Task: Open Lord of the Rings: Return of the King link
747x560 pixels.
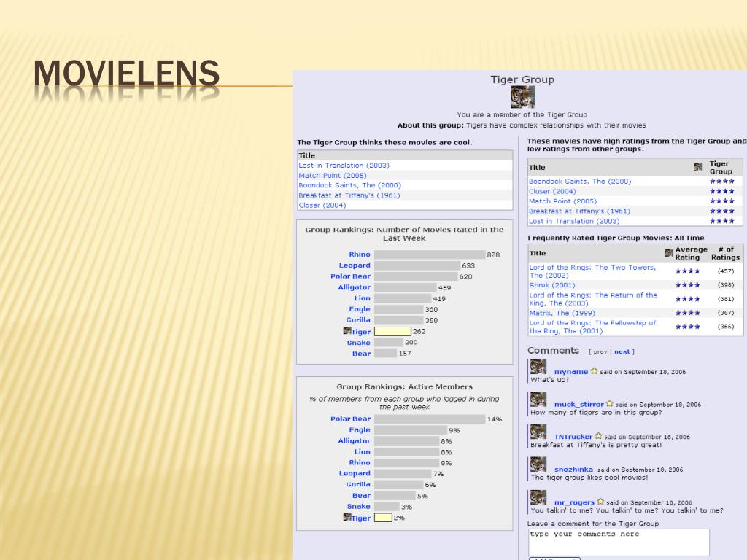Action: pos(593,299)
